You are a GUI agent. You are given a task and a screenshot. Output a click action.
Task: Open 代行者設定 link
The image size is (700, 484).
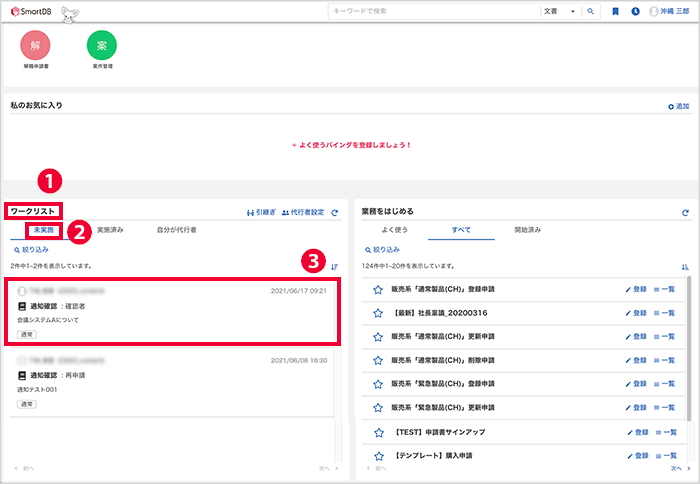[303, 213]
